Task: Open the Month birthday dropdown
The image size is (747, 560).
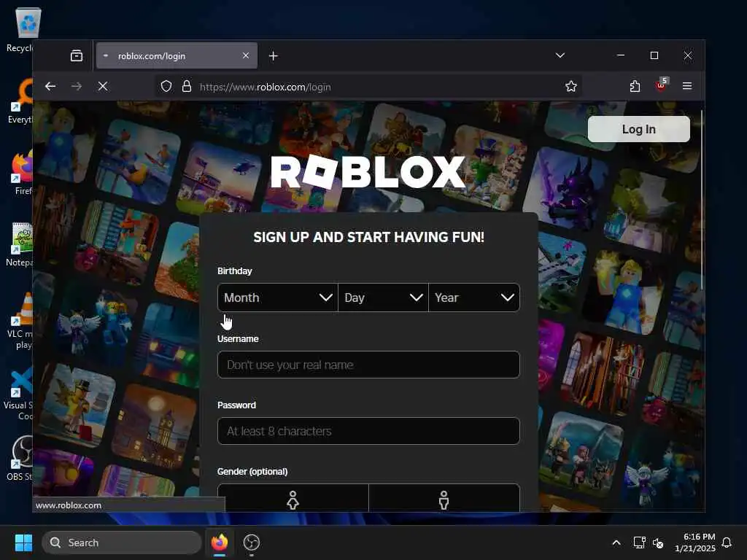Action: tap(278, 297)
